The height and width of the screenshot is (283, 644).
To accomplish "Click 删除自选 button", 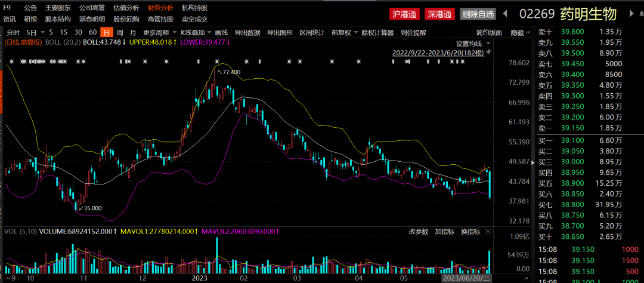I will pyautogui.click(x=478, y=13).
